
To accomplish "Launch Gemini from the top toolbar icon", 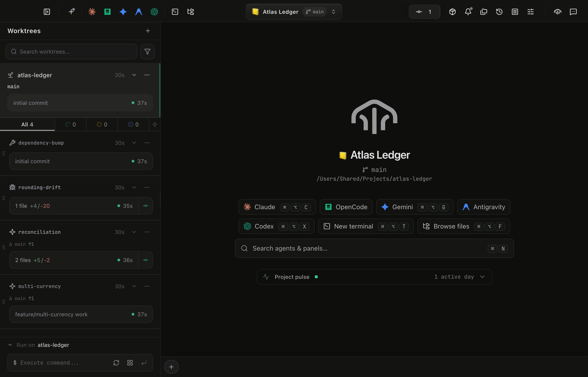I will [x=123, y=12].
